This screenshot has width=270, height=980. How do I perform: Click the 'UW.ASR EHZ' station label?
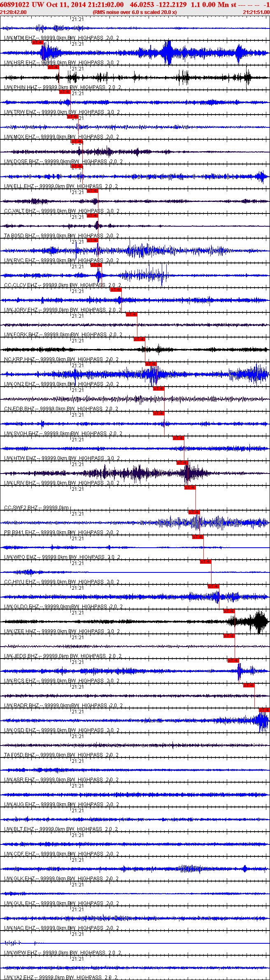(x=20, y=780)
